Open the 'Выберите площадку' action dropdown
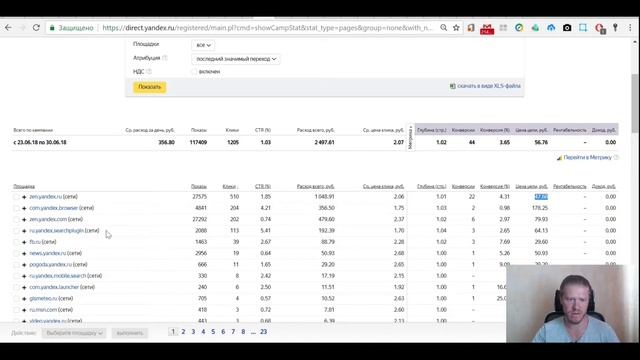Viewport: 640px width, 360px height. coord(74,333)
